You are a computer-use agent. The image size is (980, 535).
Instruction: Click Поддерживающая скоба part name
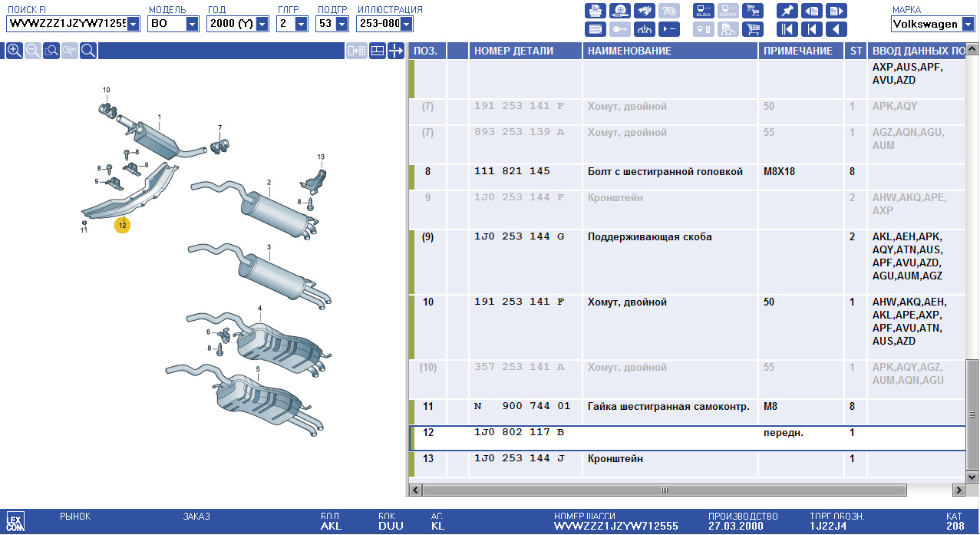[649, 236]
